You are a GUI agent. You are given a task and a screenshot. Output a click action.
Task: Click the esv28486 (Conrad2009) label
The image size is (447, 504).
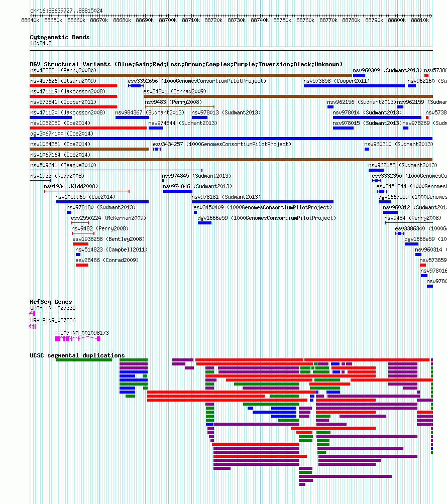pos(107,261)
